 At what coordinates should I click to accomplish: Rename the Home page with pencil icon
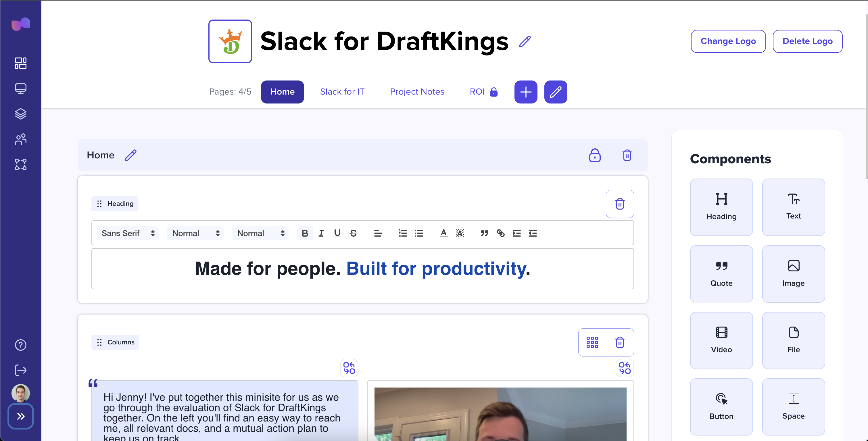point(131,155)
